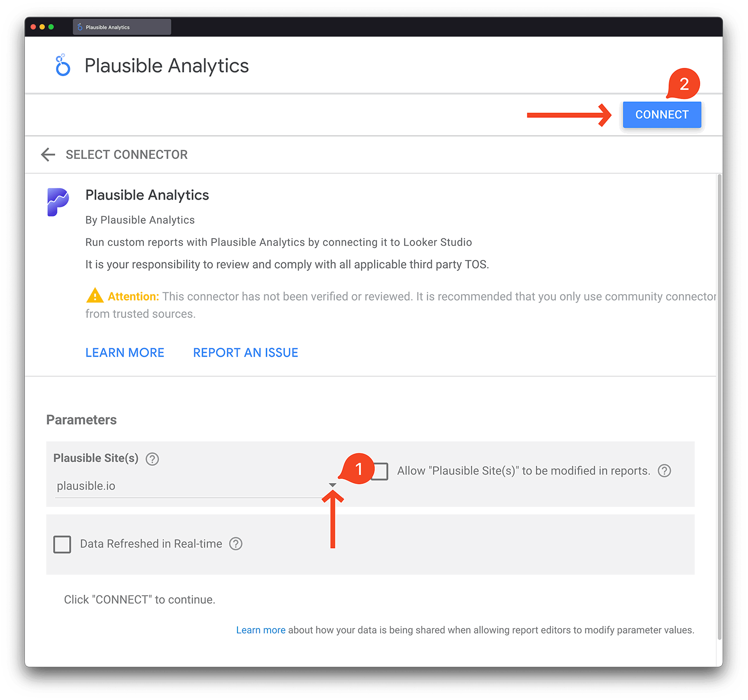The image size is (748, 700).
Task: Click the back arrow next to SELECT CONNECTOR
Action: (48, 154)
